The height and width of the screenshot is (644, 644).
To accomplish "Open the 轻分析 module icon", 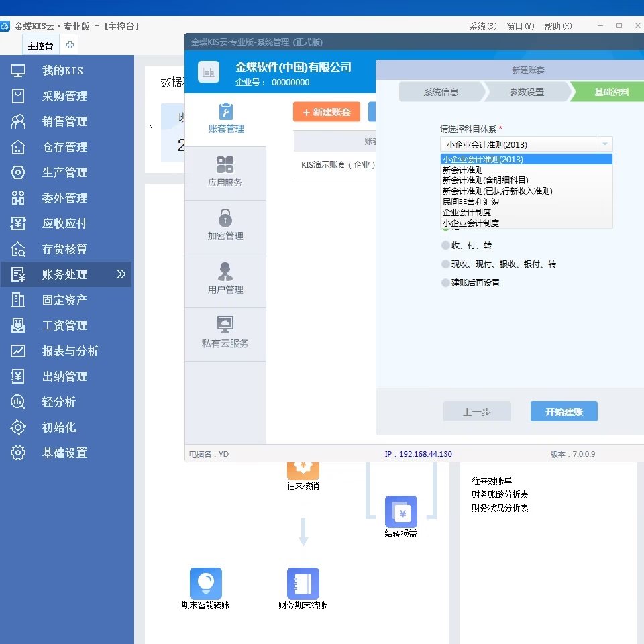I will pyautogui.click(x=17, y=402).
